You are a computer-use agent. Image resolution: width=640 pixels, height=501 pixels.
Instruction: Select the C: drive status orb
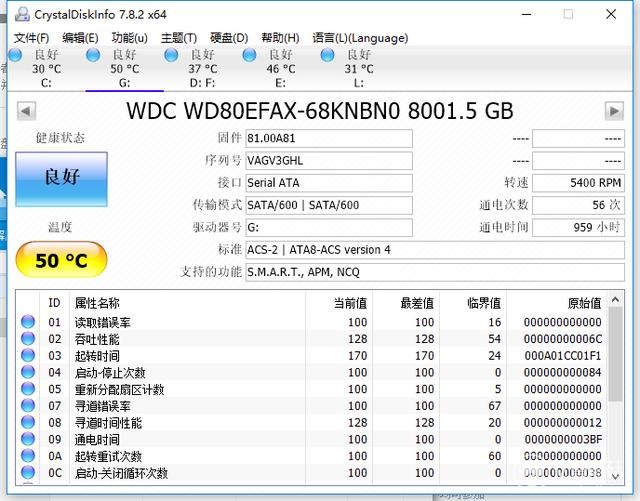[x=15, y=55]
